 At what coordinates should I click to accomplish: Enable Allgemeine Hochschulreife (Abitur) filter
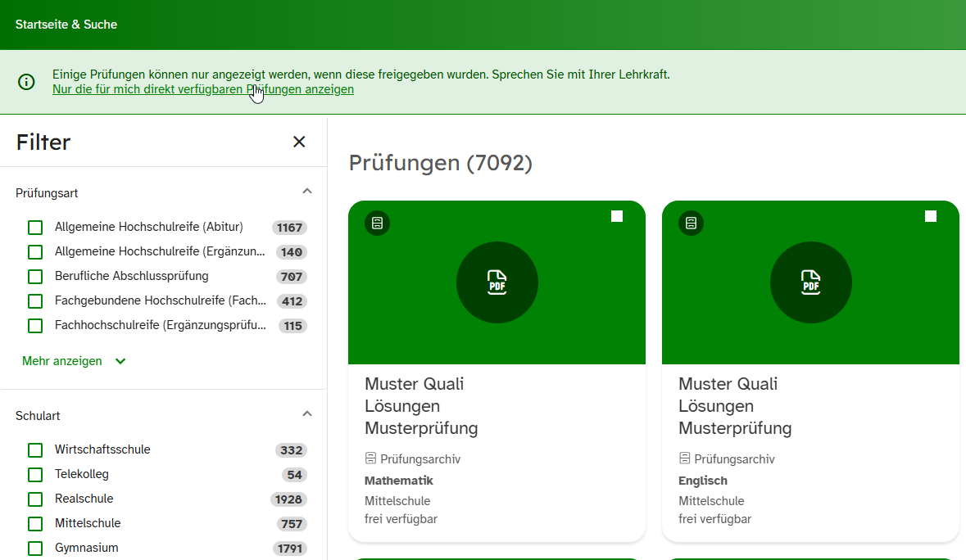pyautogui.click(x=35, y=228)
